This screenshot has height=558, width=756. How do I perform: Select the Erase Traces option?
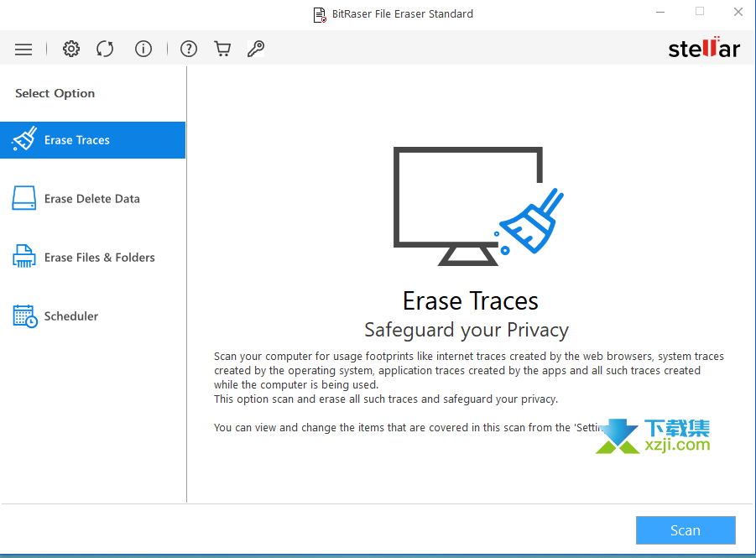click(92, 140)
